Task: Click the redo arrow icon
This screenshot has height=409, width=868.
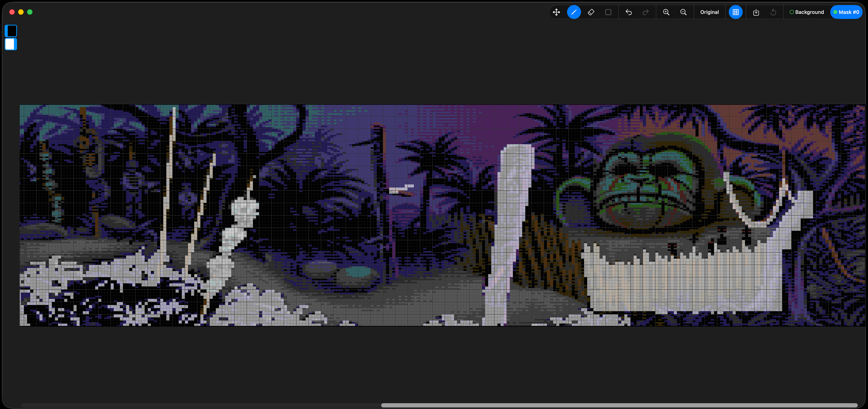Action: [x=645, y=12]
